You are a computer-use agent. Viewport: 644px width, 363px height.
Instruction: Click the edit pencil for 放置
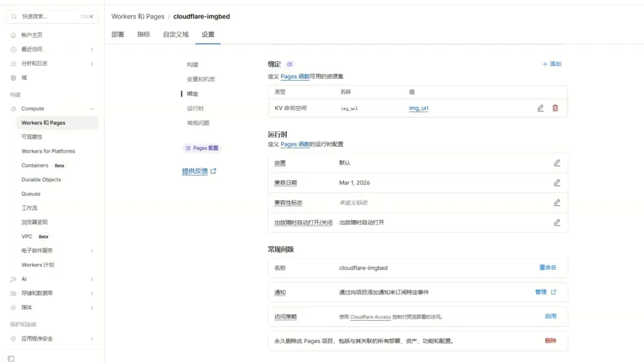557,162
